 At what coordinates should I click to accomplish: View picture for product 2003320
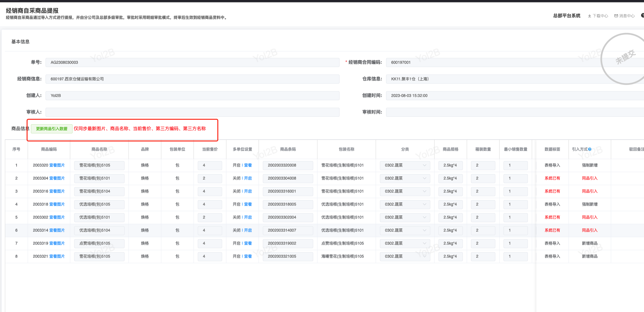[x=57, y=165]
